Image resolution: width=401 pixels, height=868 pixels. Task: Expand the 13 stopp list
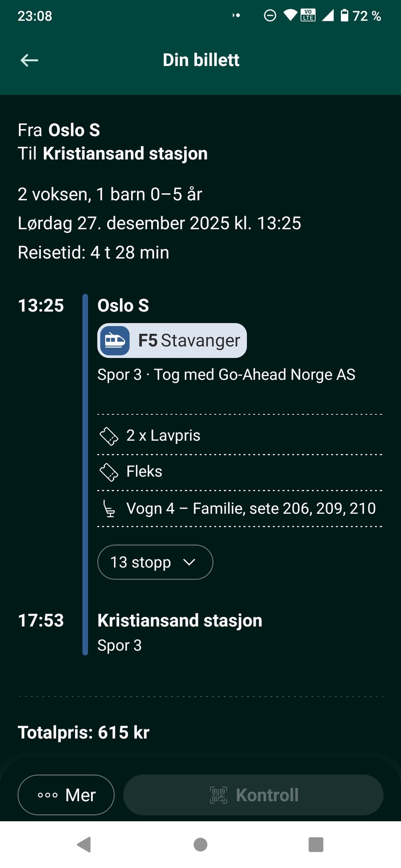[155, 562]
